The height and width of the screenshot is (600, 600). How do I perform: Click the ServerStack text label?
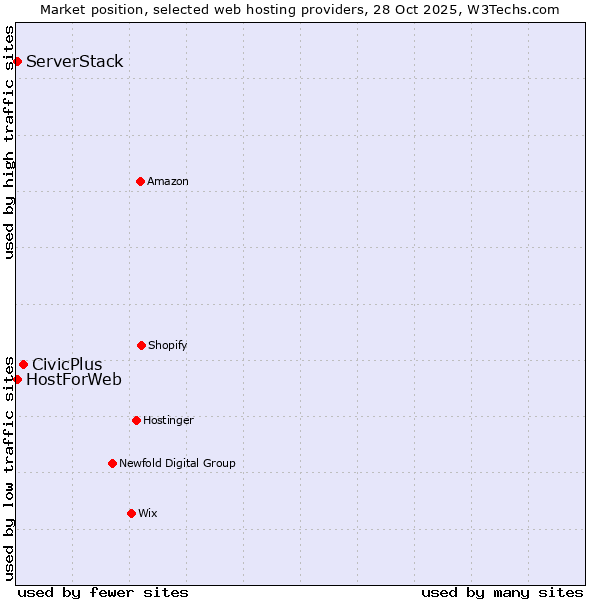pos(75,62)
